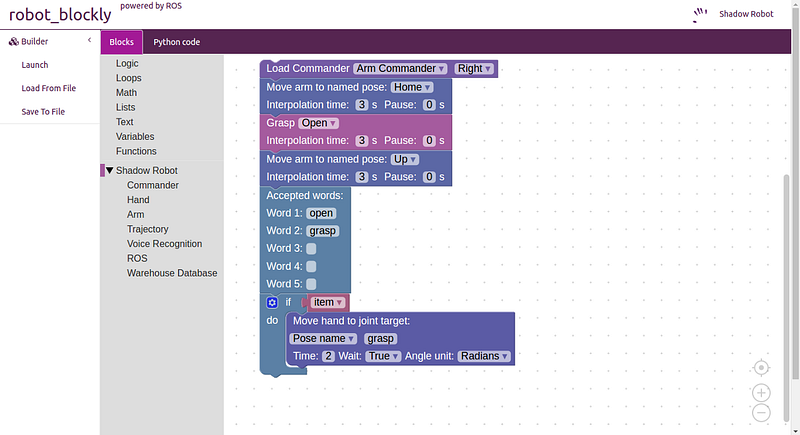The height and width of the screenshot is (435, 800).
Task: Open the Radians angle unit dropdown
Action: (484, 356)
